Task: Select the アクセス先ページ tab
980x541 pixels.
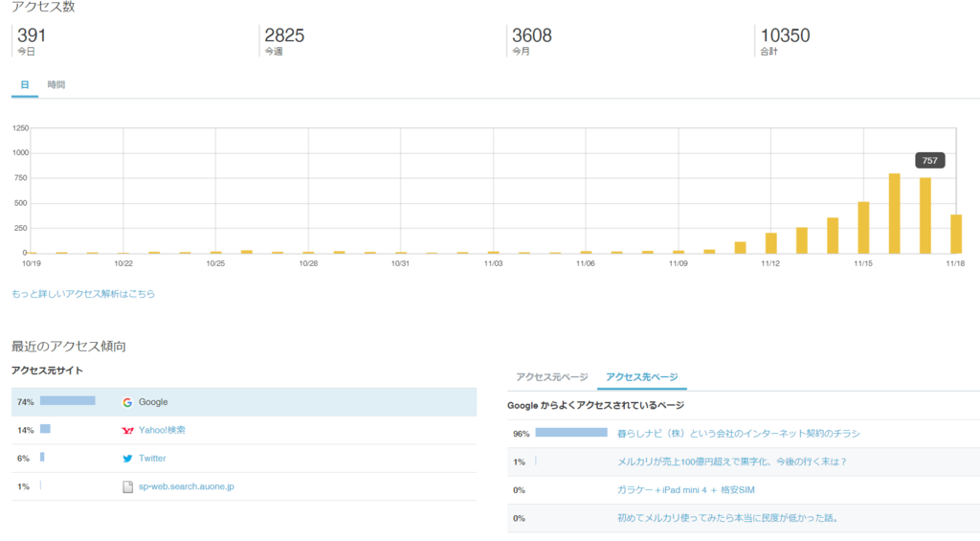Action: (642, 377)
